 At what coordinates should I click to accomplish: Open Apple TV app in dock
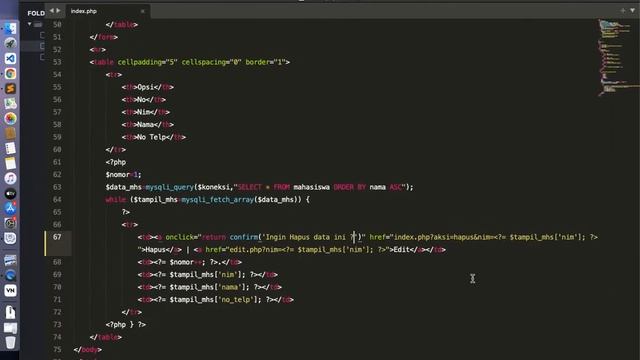click(11, 193)
